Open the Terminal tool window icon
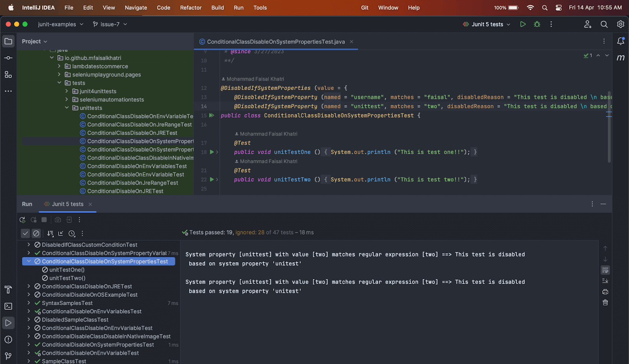This screenshot has width=629, height=364. (x=8, y=306)
